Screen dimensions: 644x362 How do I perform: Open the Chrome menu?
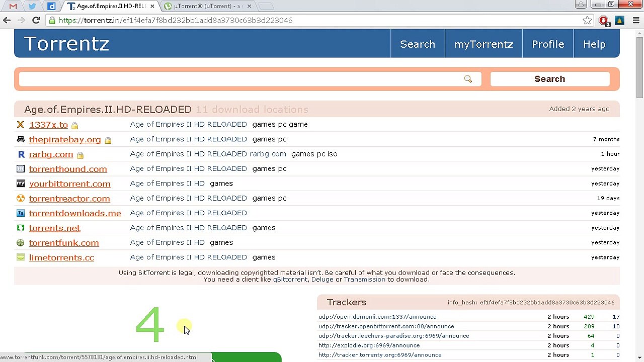click(x=635, y=20)
